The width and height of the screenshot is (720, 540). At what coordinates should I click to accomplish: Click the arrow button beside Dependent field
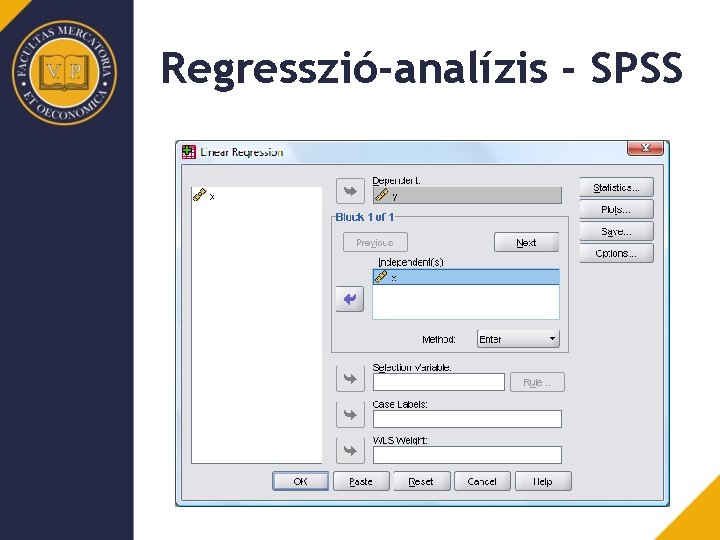tap(350, 191)
